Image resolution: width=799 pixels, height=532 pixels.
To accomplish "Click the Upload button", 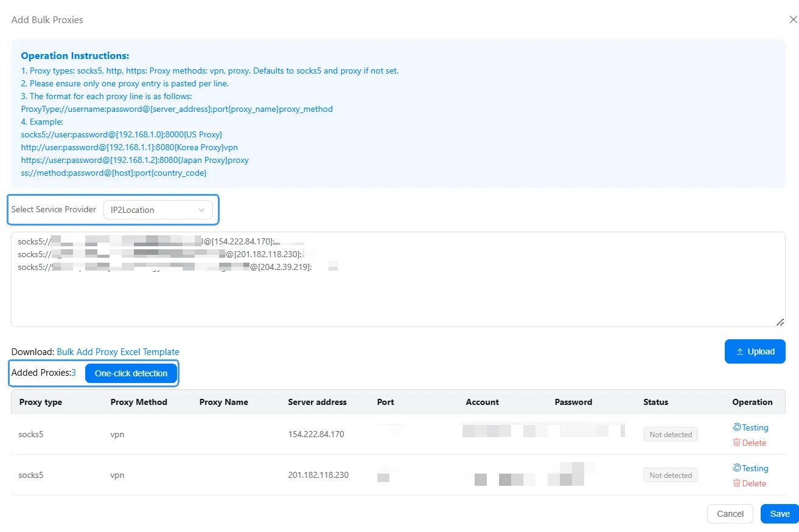I will click(x=755, y=351).
